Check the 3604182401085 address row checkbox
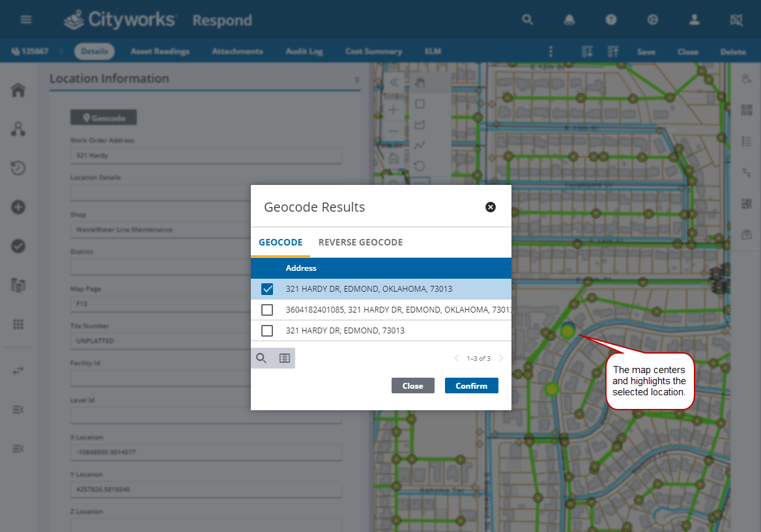 coord(267,310)
